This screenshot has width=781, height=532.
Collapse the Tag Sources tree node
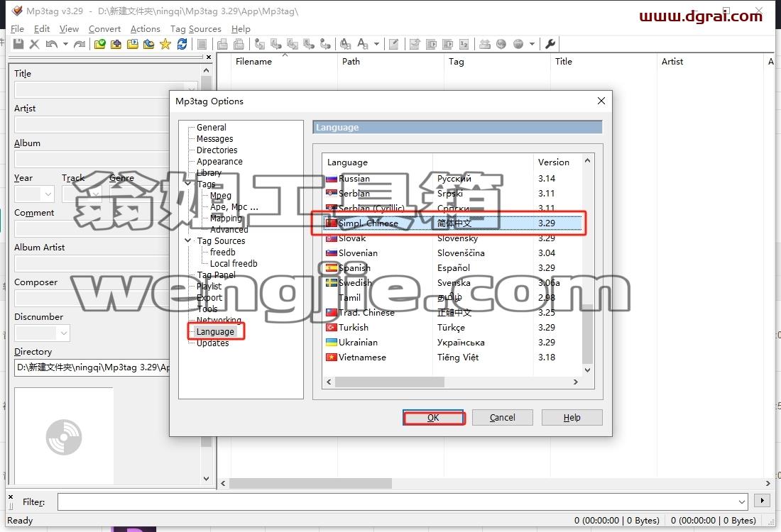[187, 240]
